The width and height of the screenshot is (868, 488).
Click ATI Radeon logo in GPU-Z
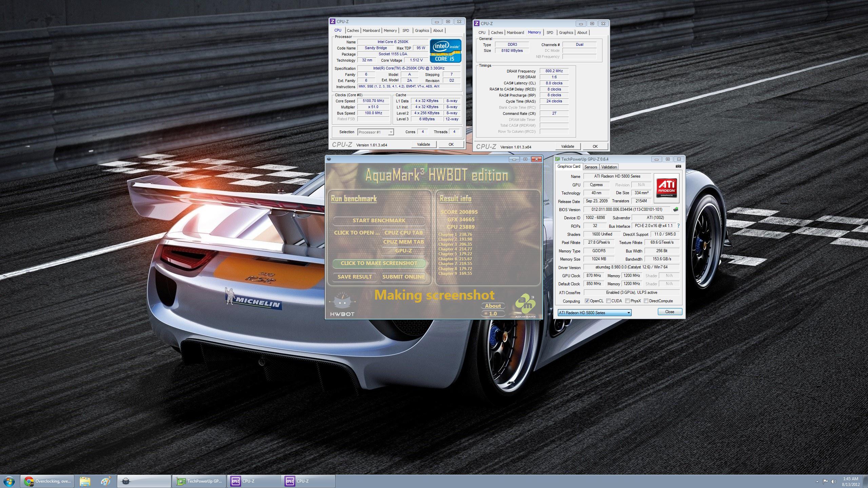click(666, 187)
